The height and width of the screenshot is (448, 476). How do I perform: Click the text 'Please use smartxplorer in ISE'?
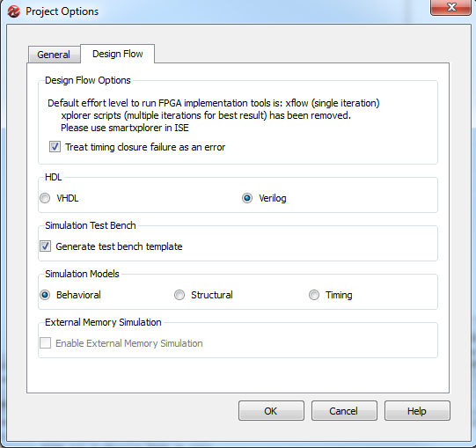[125, 128]
